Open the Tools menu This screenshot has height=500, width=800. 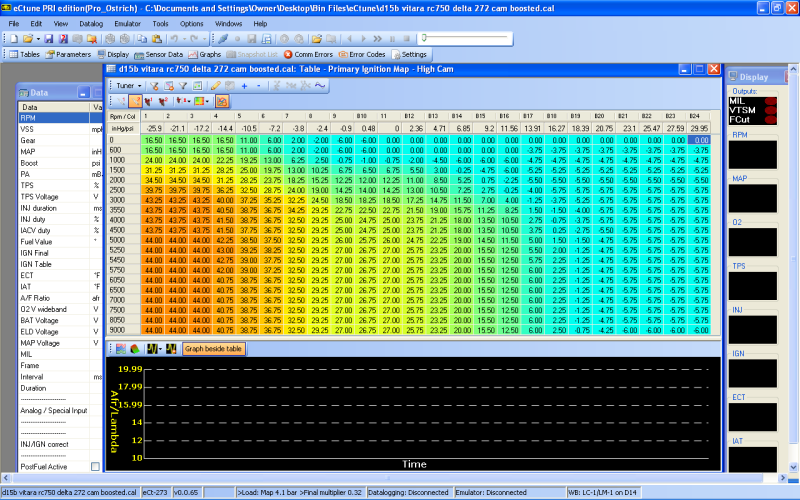coord(160,23)
